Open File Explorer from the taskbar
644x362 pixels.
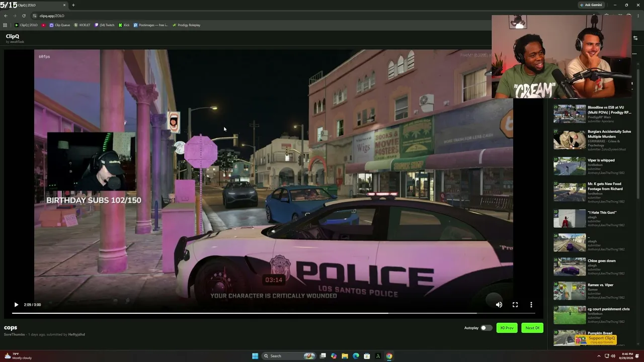point(345,356)
